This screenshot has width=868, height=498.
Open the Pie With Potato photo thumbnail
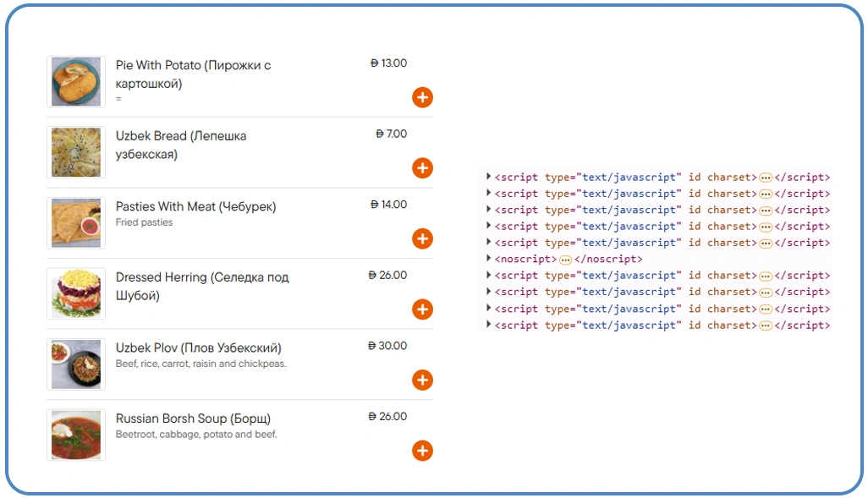[x=76, y=82]
